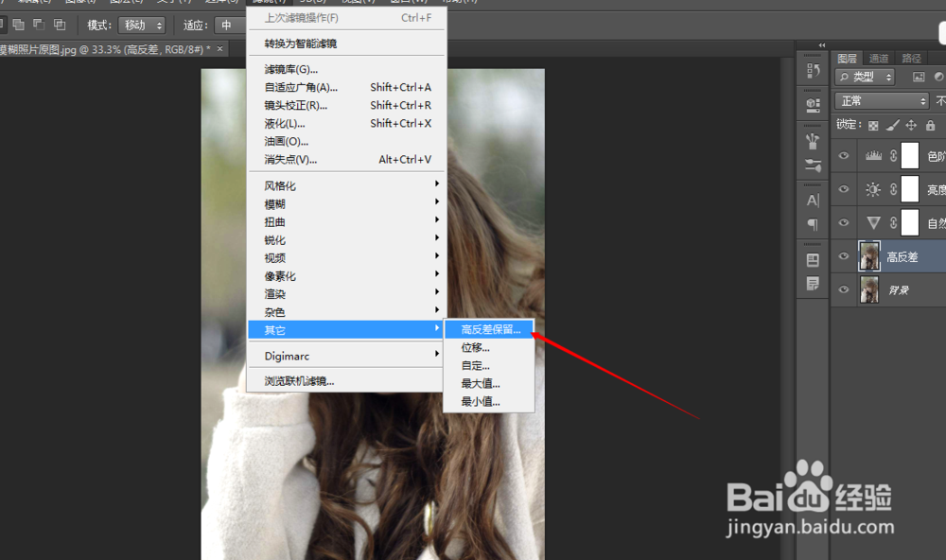This screenshot has height=560, width=946.
Task: Toggle lock all padlock icon
Action: tap(930, 125)
